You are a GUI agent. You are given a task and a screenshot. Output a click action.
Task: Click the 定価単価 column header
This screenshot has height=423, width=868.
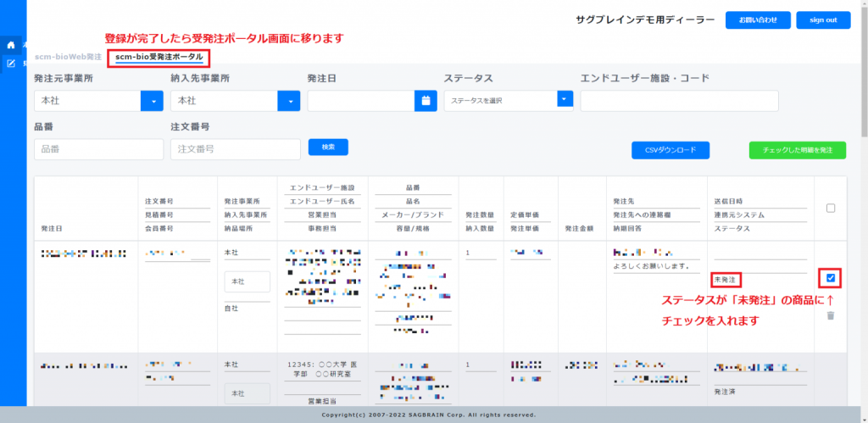coord(525,214)
